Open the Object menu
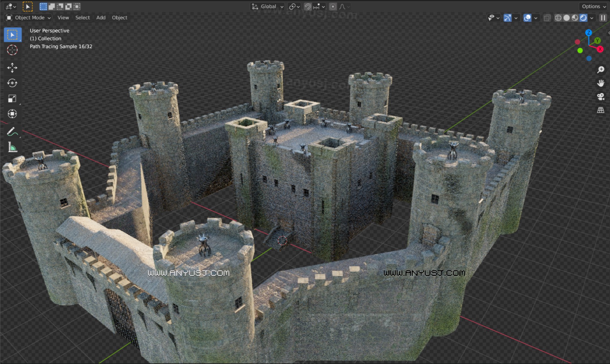This screenshot has height=364, width=610. click(x=120, y=18)
